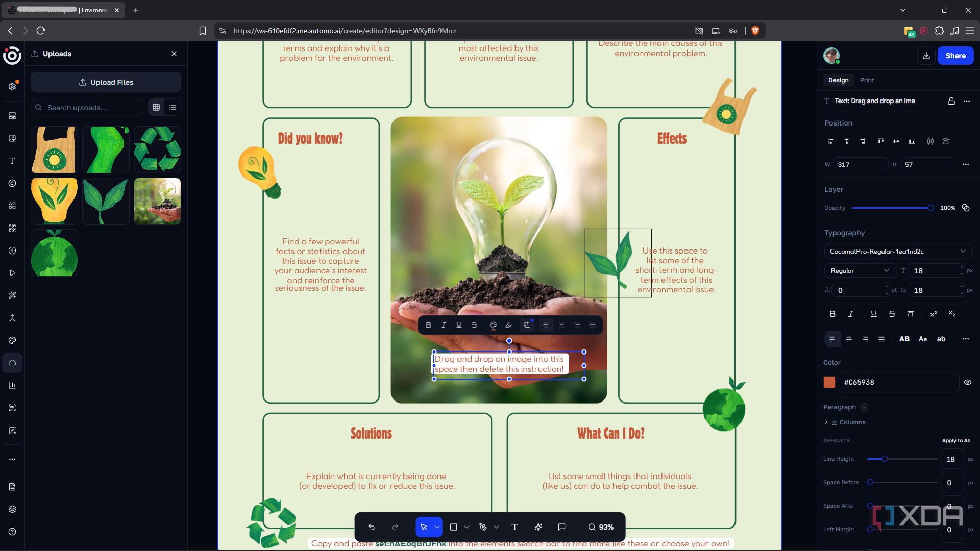Open the Text tool in left sidebar
The image size is (980, 551).
pyautogui.click(x=12, y=161)
